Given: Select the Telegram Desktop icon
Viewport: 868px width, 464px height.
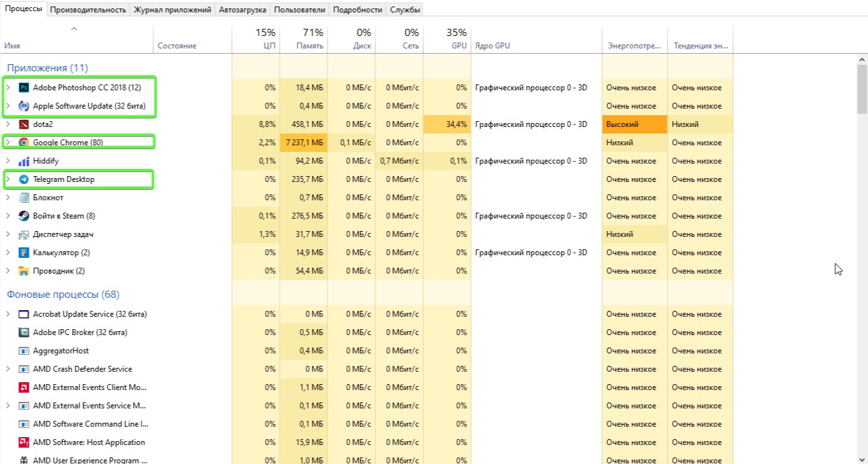Looking at the screenshot, I should tap(24, 179).
